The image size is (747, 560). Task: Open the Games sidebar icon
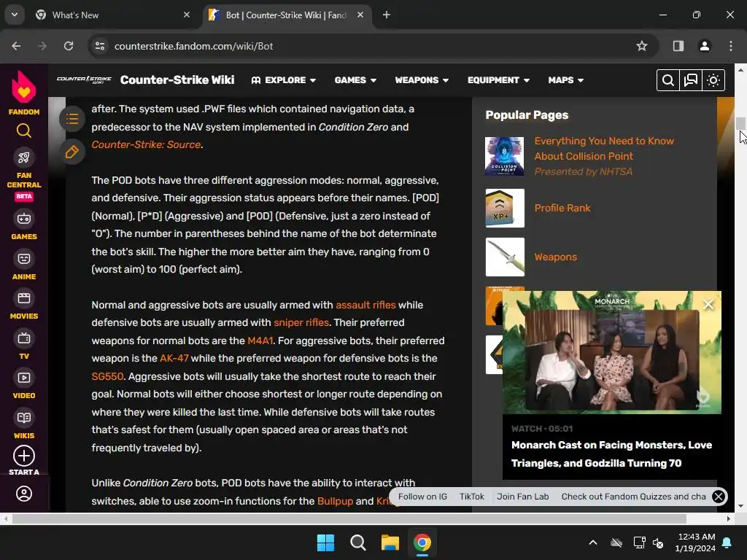(24, 219)
